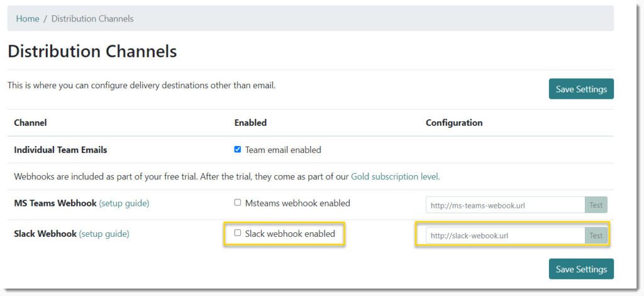Screen dimensions: 644x296
Task: Click the Configuration column header
Action: click(454, 123)
